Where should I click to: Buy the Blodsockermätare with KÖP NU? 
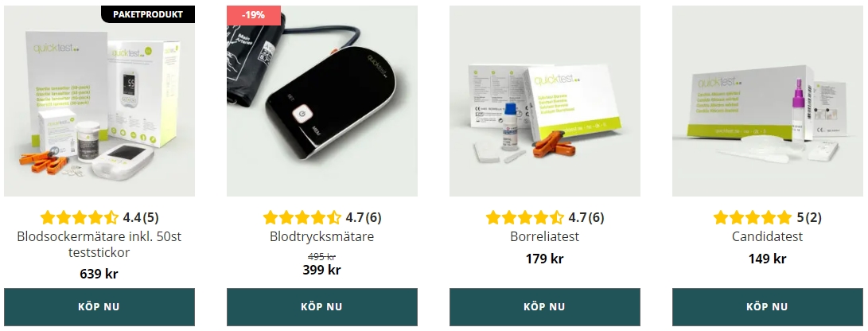[x=99, y=306]
